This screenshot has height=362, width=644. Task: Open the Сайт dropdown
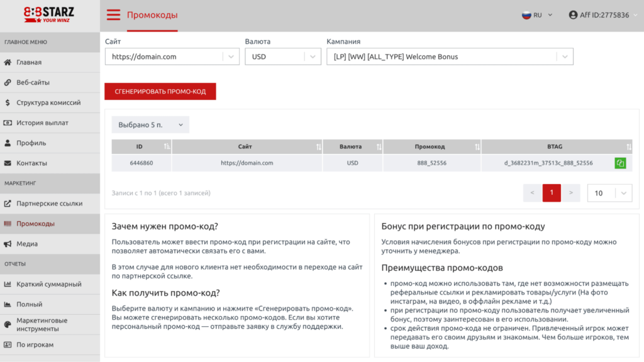pyautogui.click(x=172, y=57)
